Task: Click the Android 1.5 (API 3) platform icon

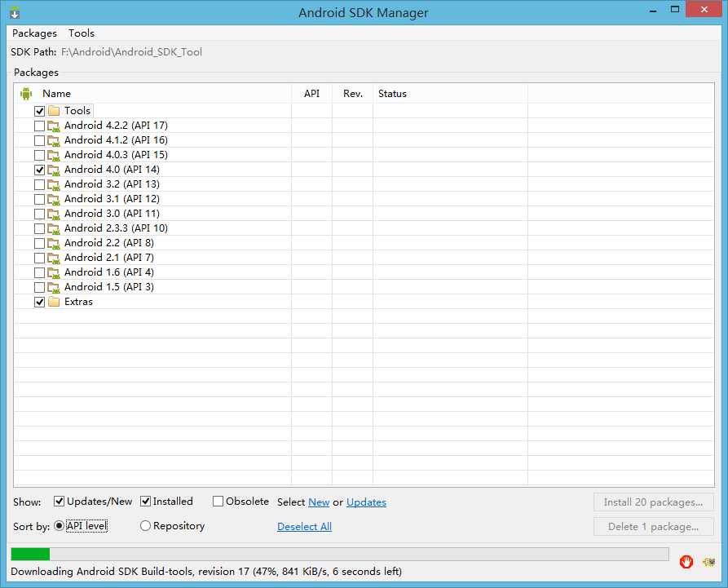Action: coord(54,288)
